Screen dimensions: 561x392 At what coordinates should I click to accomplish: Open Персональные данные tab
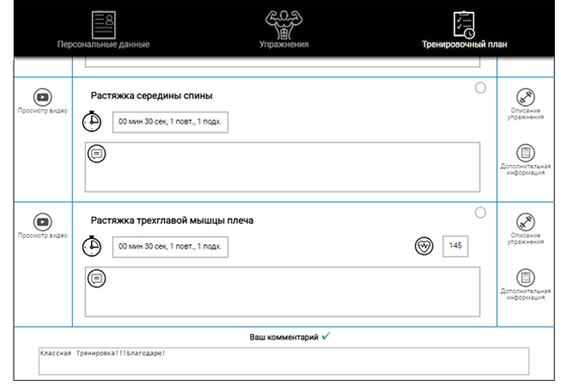[104, 30]
